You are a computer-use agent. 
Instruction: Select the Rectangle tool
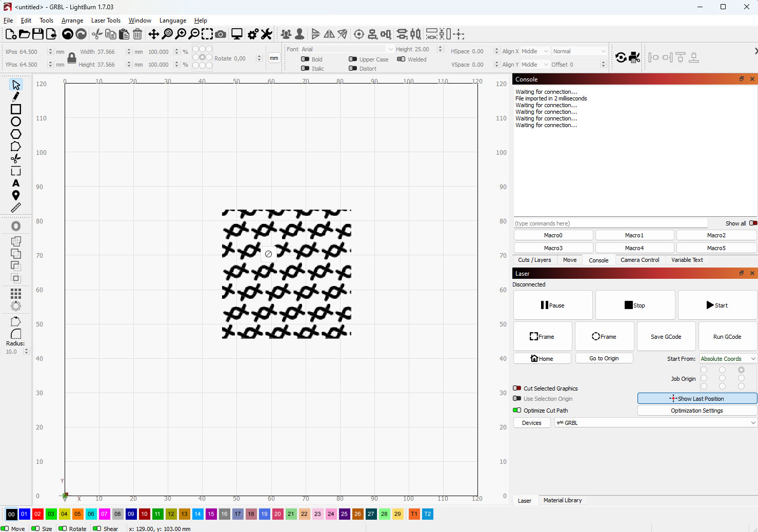coord(16,109)
